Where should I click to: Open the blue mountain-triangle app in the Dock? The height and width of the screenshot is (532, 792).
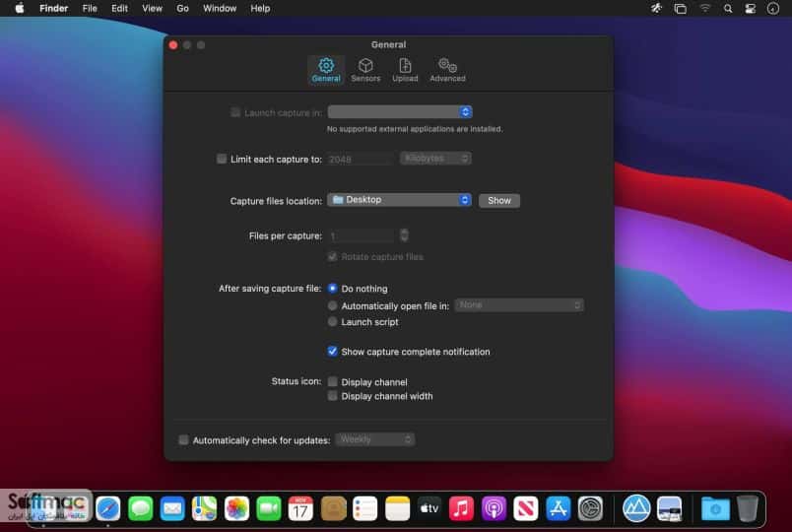click(636, 508)
